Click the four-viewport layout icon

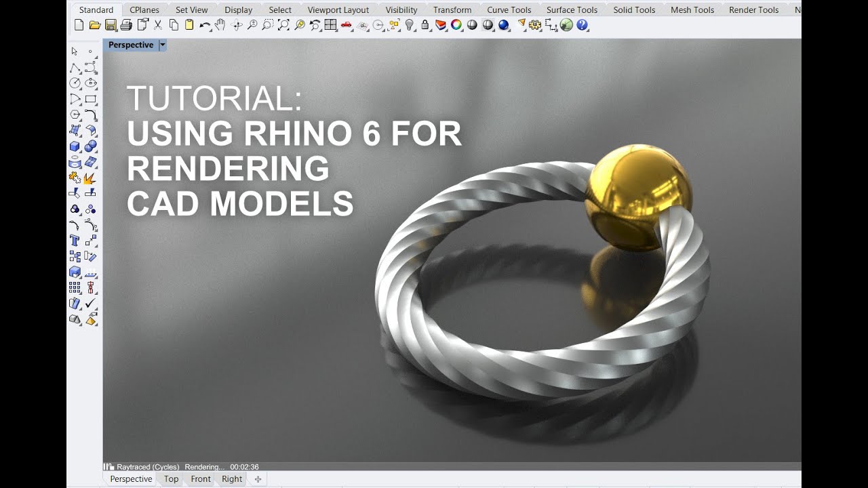330,25
